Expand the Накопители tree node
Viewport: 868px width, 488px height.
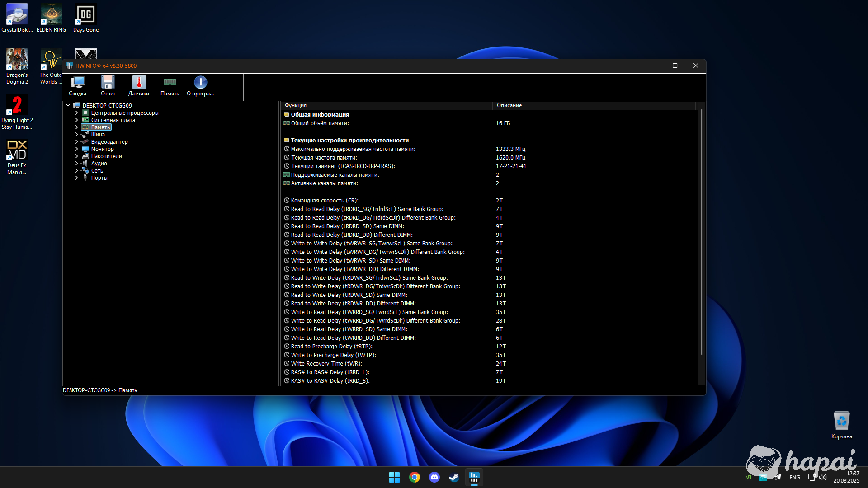(76, 156)
